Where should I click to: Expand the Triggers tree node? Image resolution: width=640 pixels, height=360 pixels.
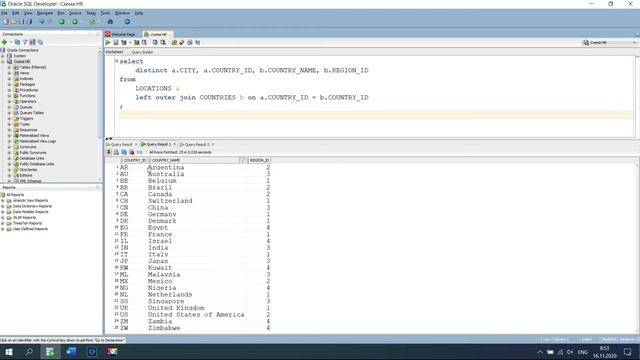(9, 118)
